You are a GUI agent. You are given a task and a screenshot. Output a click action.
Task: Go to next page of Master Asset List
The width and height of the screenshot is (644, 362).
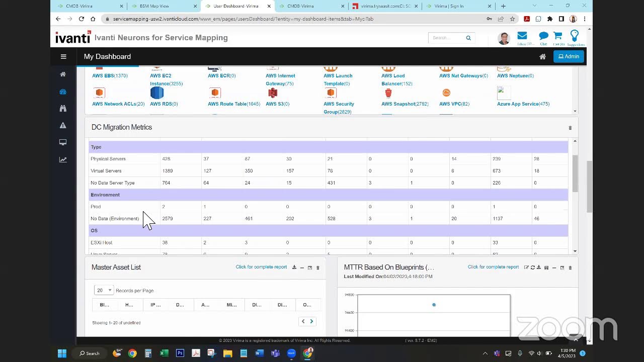click(x=311, y=322)
